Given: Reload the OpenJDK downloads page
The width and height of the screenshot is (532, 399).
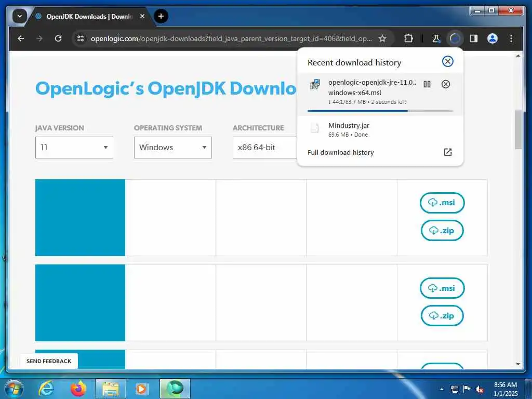Looking at the screenshot, I should click(x=58, y=38).
